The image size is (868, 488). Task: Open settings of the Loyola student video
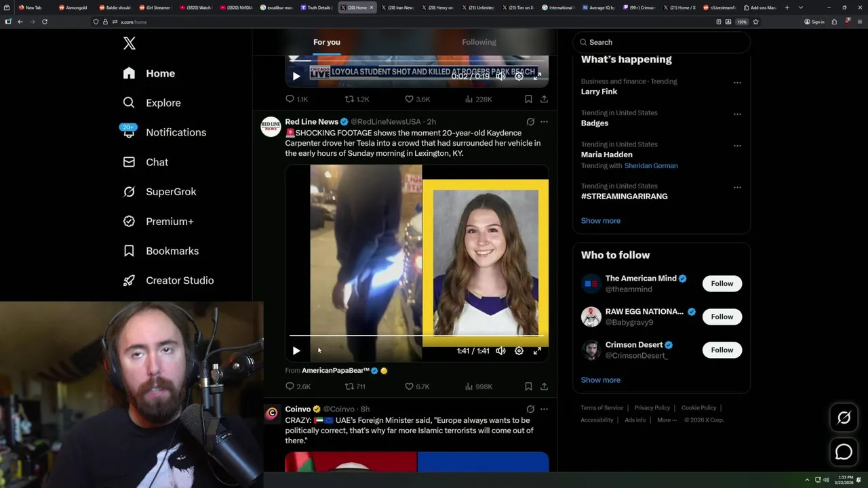pos(519,76)
